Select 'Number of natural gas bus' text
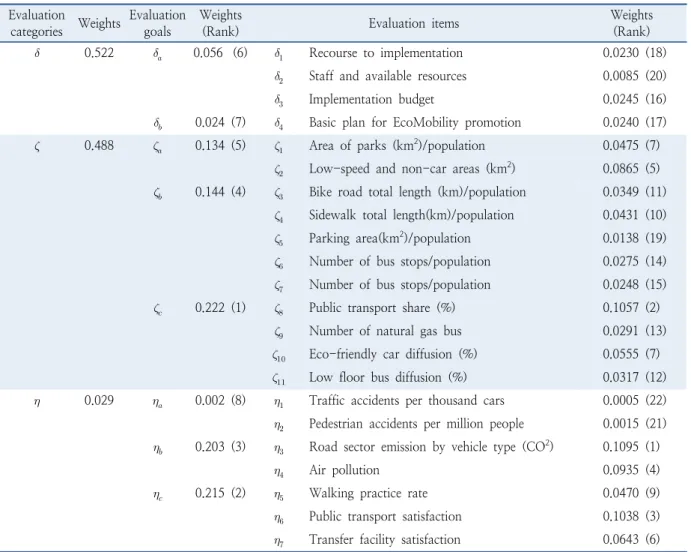The height and width of the screenshot is (552, 691). pos(385,331)
